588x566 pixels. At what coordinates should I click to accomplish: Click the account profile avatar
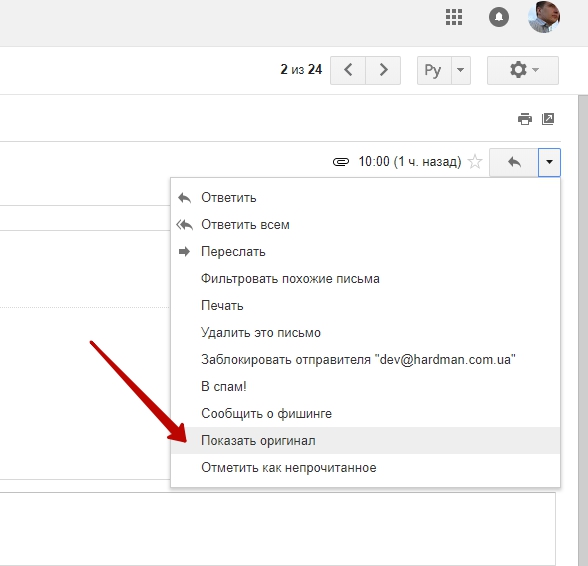pos(544,17)
